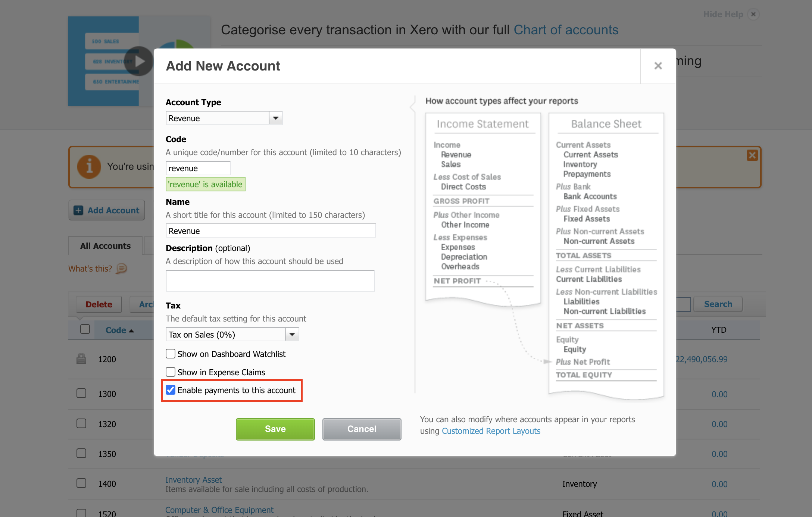Click the lock icon on row 1200
The image size is (812, 517).
[81, 359]
